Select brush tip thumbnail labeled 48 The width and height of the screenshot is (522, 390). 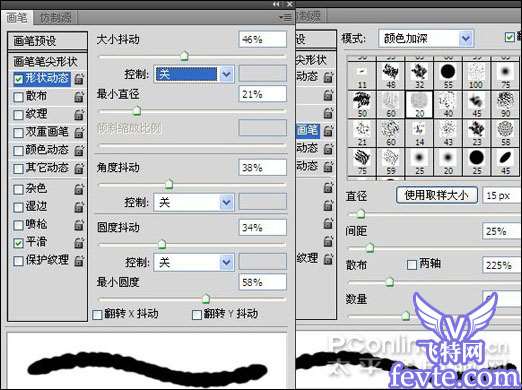tap(391, 75)
